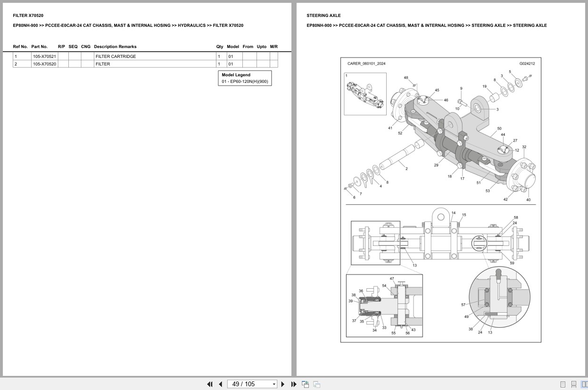The width and height of the screenshot is (588, 390).
Task: Click the Ref No. column header
Action: [x=20, y=47]
